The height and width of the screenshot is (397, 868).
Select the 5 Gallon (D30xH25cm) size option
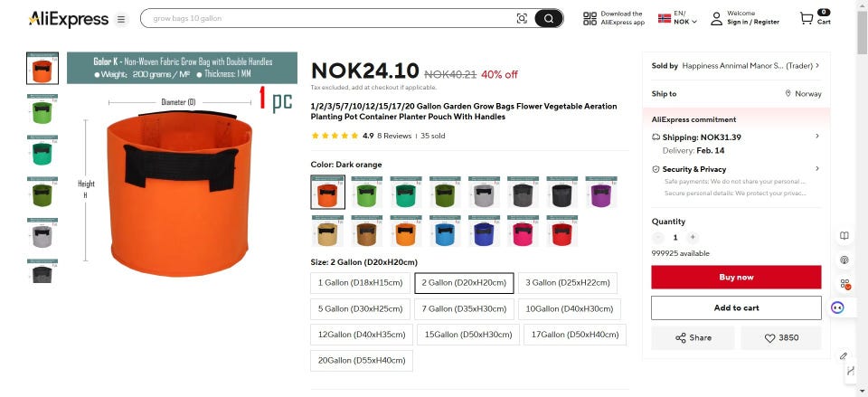(x=361, y=309)
